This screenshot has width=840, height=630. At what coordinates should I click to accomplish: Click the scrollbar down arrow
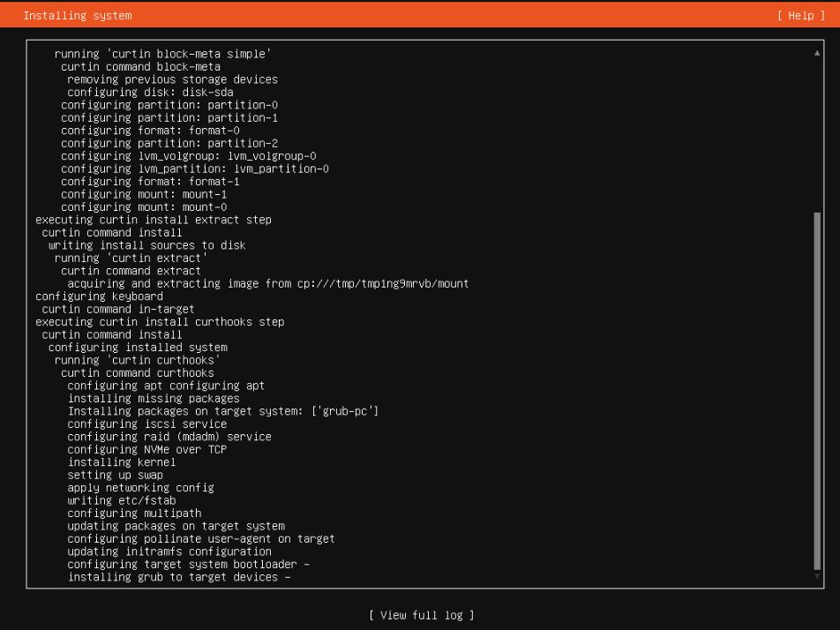(x=817, y=577)
